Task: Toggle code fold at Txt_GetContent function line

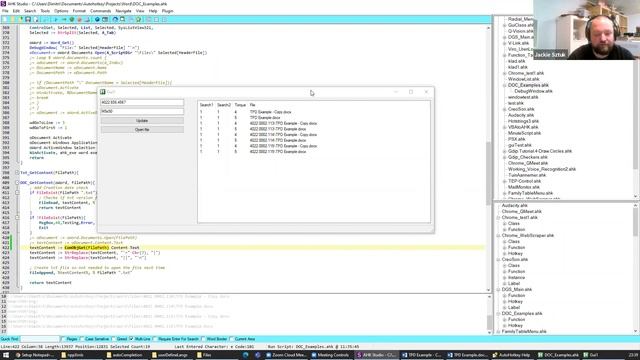Action: coord(17,173)
